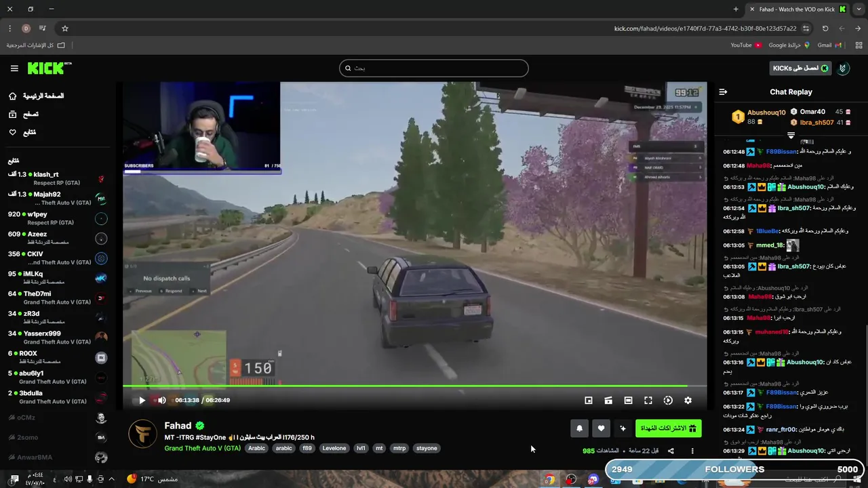Open video settings gear

tap(688, 401)
